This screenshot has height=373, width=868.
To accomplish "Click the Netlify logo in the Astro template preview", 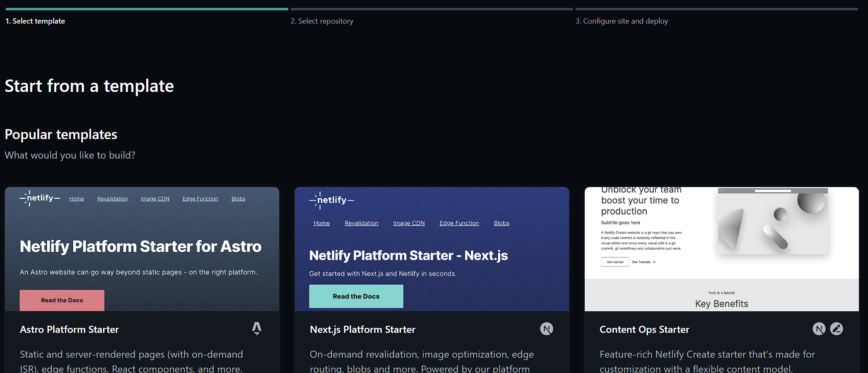I will tap(40, 198).
